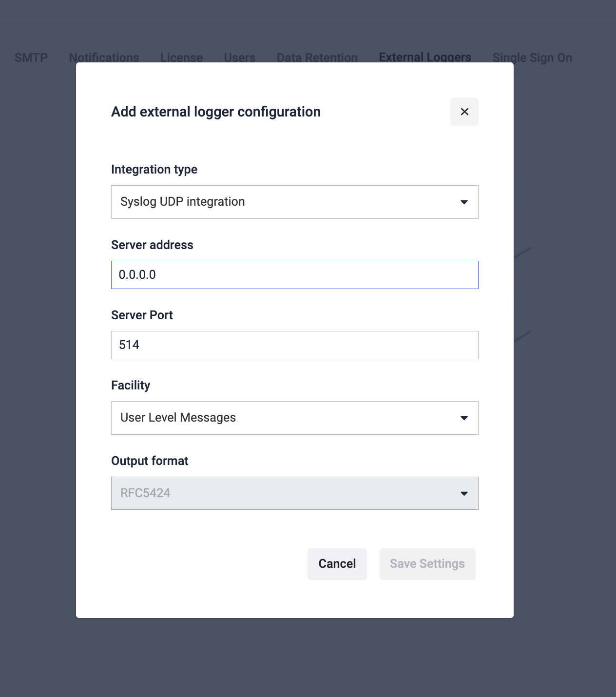616x697 pixels.
Task: Select the External Loggers tab
Action: [x=425, y=58]
